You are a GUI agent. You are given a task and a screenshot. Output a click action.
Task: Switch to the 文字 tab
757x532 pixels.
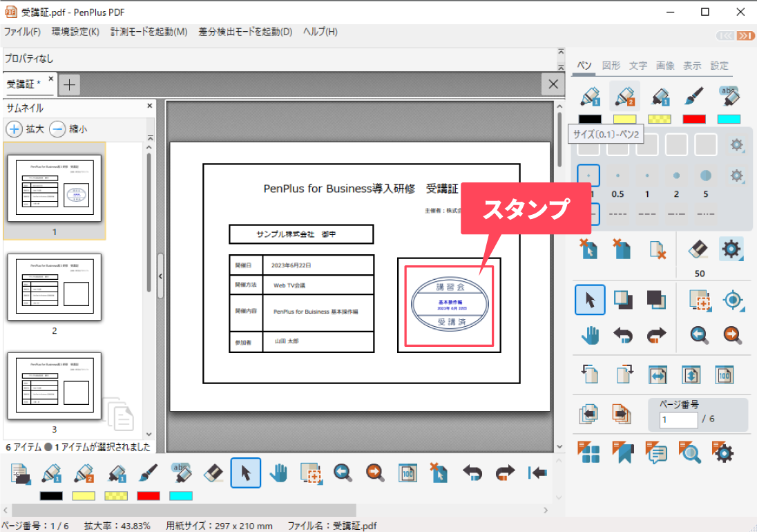tap(638, 66)
